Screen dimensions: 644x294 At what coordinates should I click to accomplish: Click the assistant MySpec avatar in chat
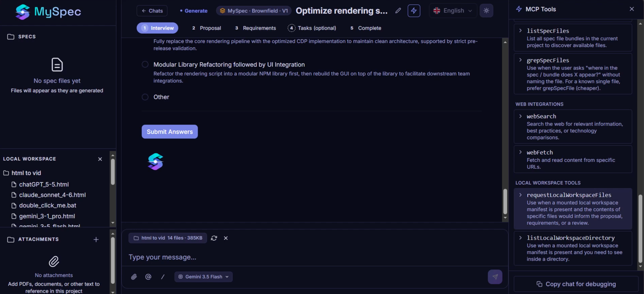pos(155,162)
